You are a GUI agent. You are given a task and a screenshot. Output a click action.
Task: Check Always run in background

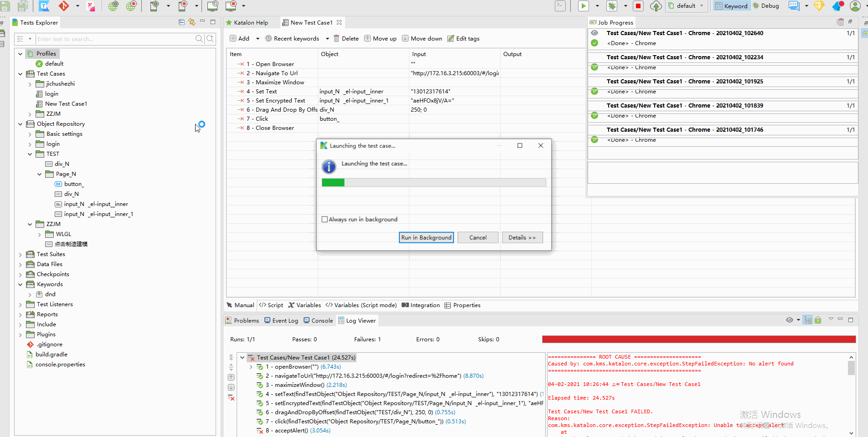[x=325, y=219]
